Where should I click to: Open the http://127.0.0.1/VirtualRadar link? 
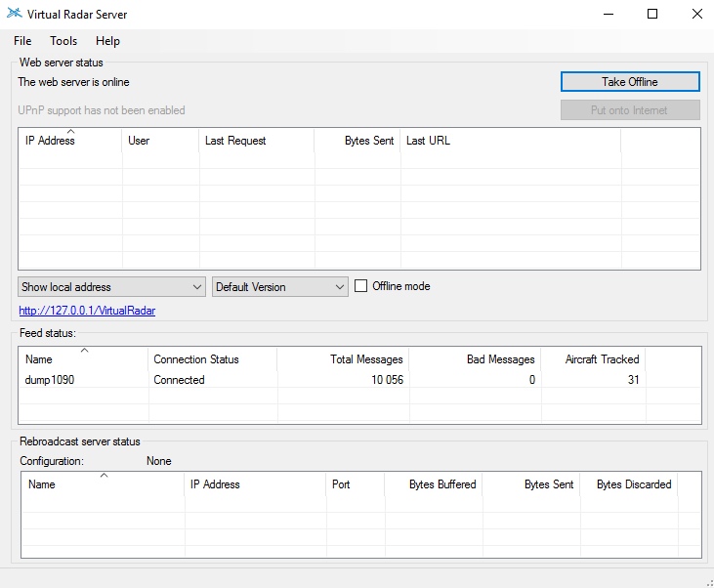click(87, 311)
